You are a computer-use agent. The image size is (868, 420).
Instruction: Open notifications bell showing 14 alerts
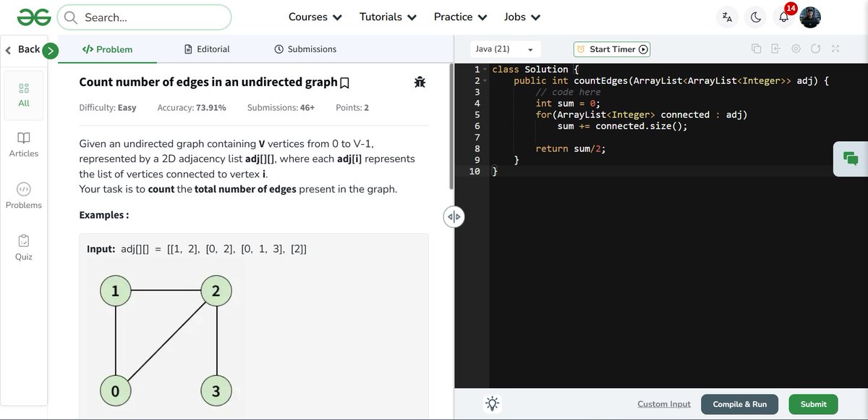[x=783, y=16]
